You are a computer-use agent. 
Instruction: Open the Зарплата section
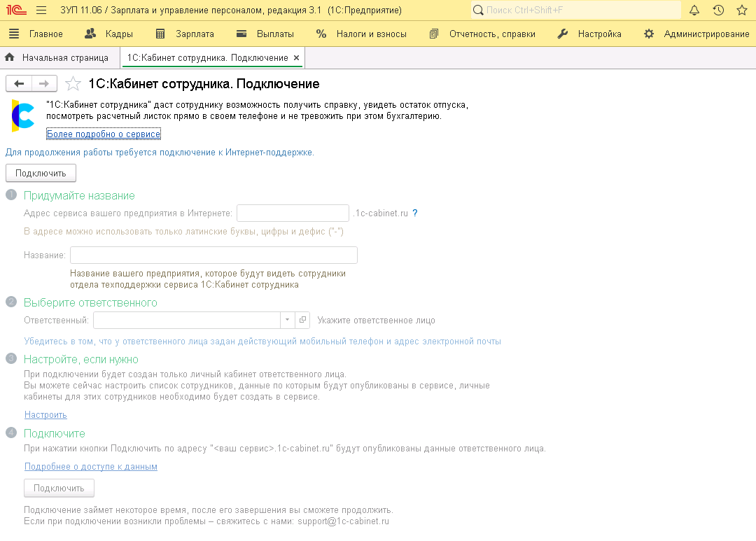pyautogui.click(x=195, y=34)
